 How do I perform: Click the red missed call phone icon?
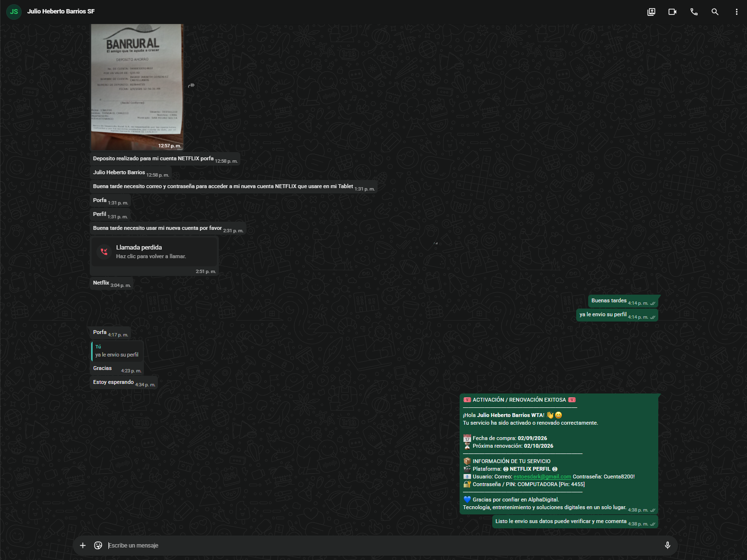(x=104, y=251)
